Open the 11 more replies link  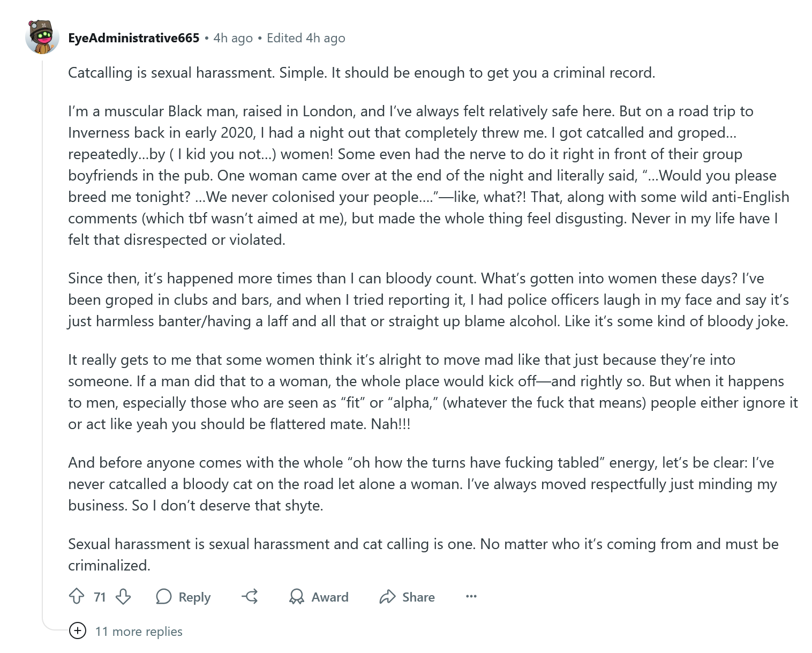(139, 632)
